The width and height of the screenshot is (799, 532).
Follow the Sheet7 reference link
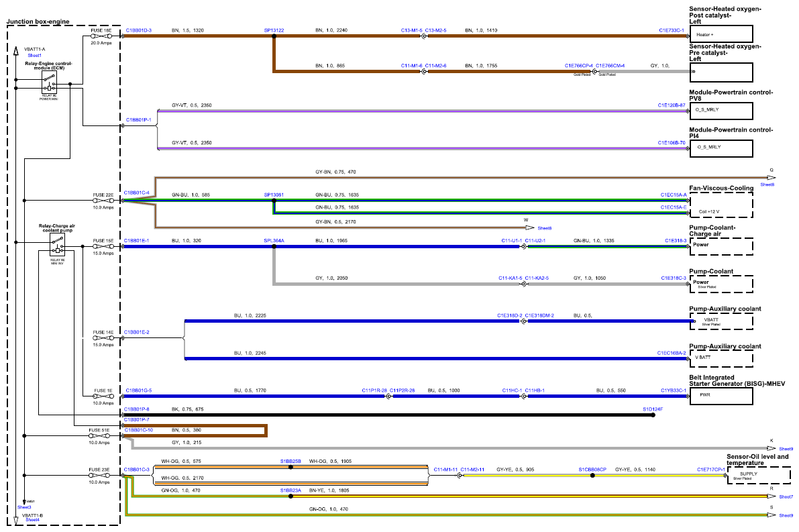[786, 497]
